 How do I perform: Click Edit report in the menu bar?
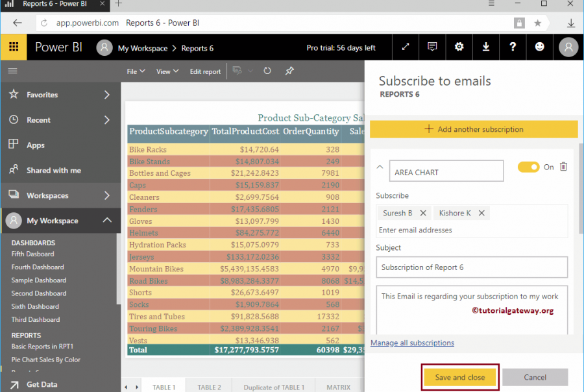(205, 71)
